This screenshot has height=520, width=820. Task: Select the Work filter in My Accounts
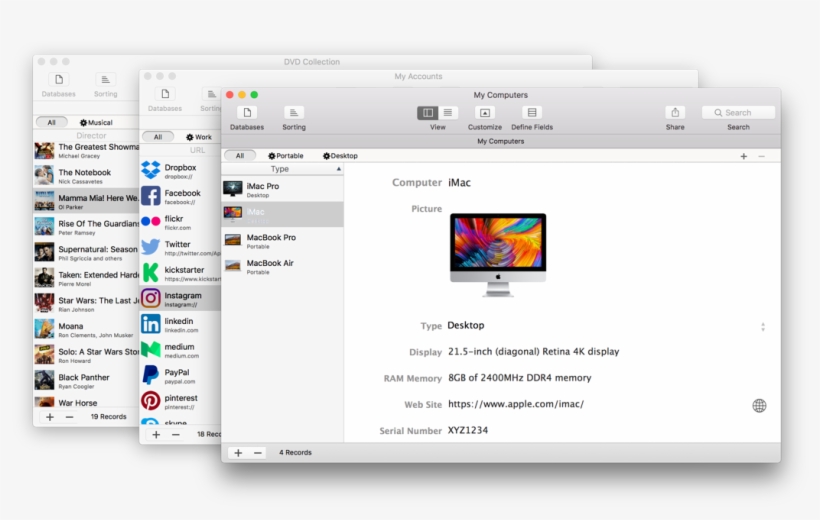pos(199,137)
